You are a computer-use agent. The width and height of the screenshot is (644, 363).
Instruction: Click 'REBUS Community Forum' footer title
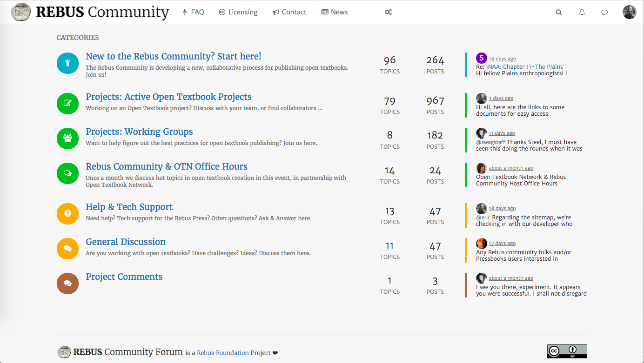pos(128,352)
